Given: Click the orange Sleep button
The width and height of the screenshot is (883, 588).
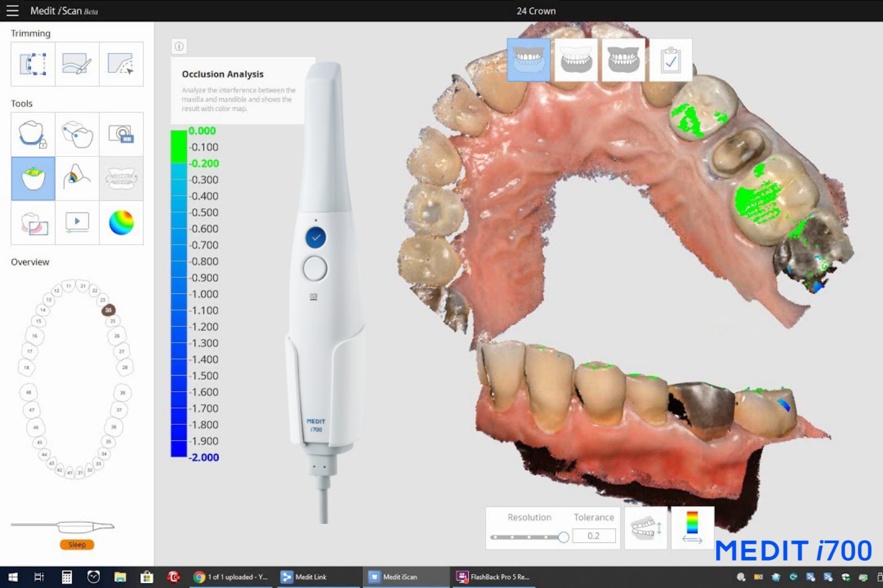Looking at the screenshot, I should point(77,544).
